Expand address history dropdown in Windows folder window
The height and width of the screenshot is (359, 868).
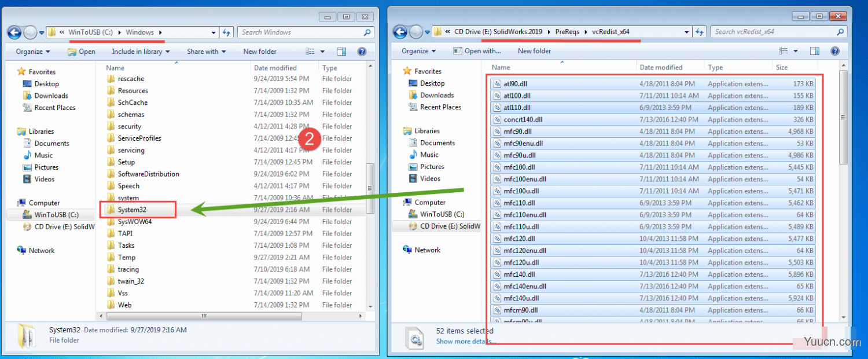214,32
